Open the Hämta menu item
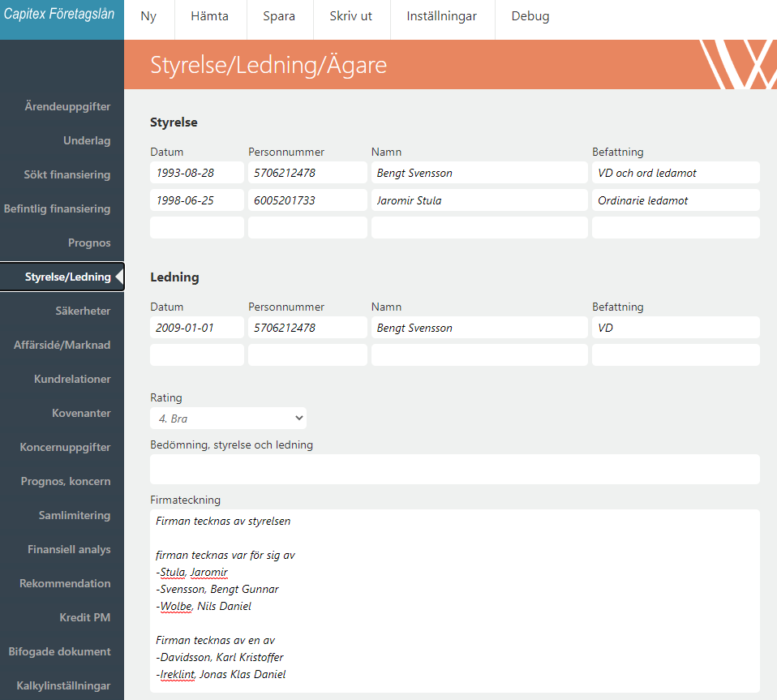Screen dimensions: 777x700 click(x=209, y=16)
